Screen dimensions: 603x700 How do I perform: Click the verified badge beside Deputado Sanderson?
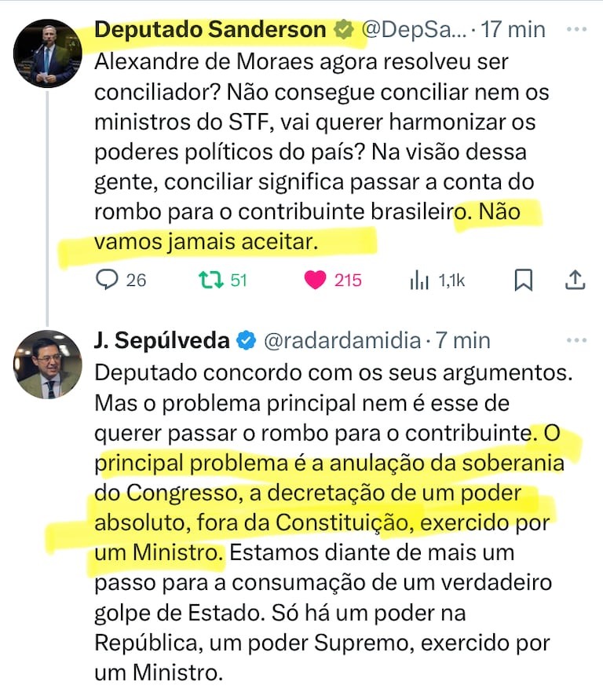click(x=344, y=30)
